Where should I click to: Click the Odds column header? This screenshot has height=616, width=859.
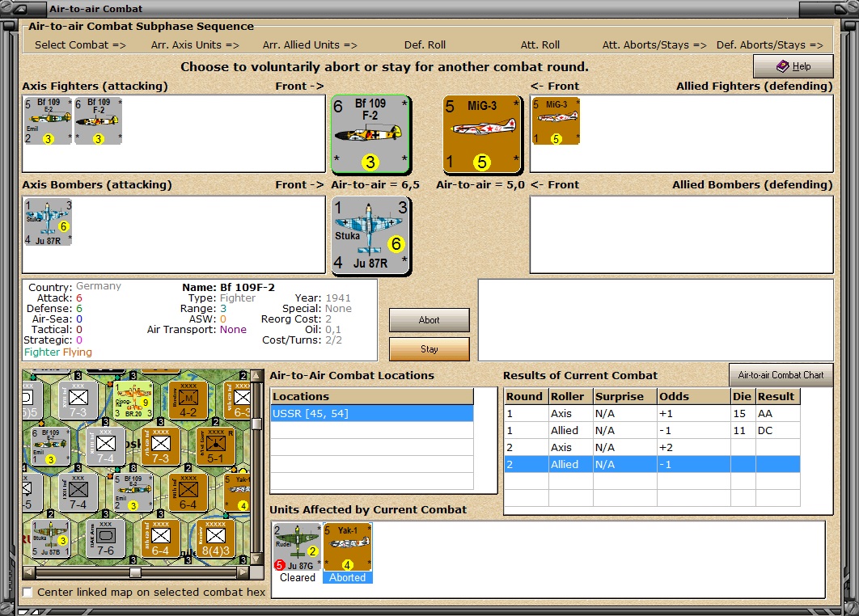point(693,396)
